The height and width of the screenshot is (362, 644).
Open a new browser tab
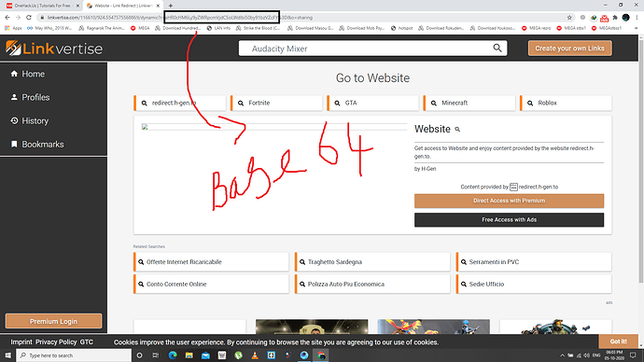[171, 6]
